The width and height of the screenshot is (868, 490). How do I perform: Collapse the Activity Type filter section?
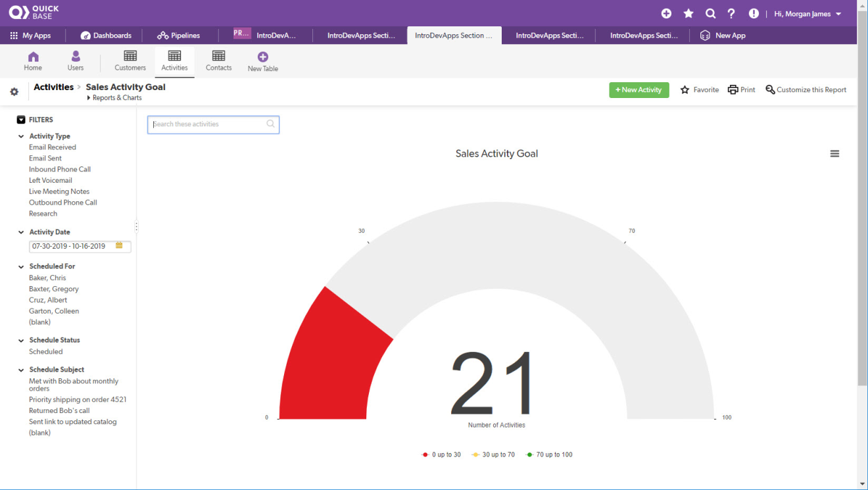coord(22,137)
